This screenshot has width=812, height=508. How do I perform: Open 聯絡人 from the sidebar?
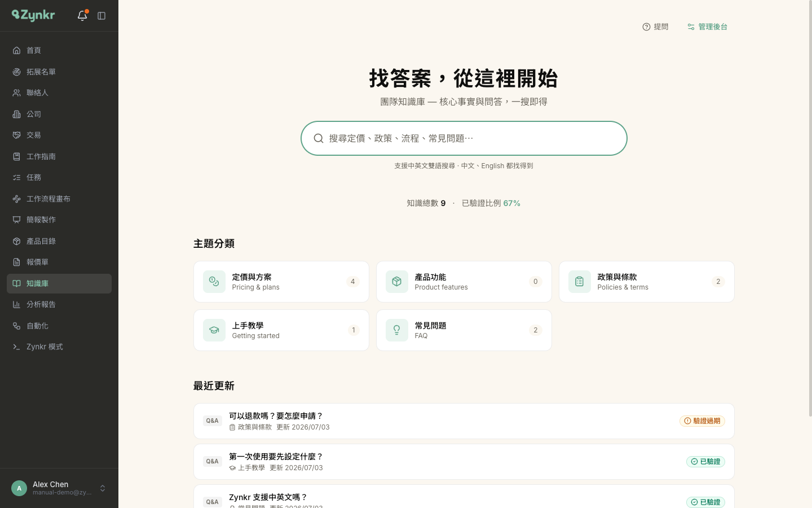[x=59, y=93]
